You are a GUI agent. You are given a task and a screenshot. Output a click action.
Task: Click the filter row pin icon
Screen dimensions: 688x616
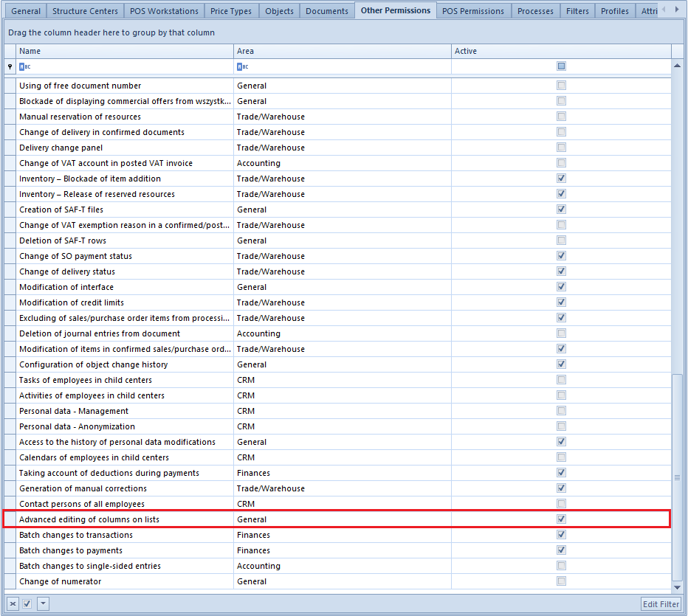(x=10, y=66)
